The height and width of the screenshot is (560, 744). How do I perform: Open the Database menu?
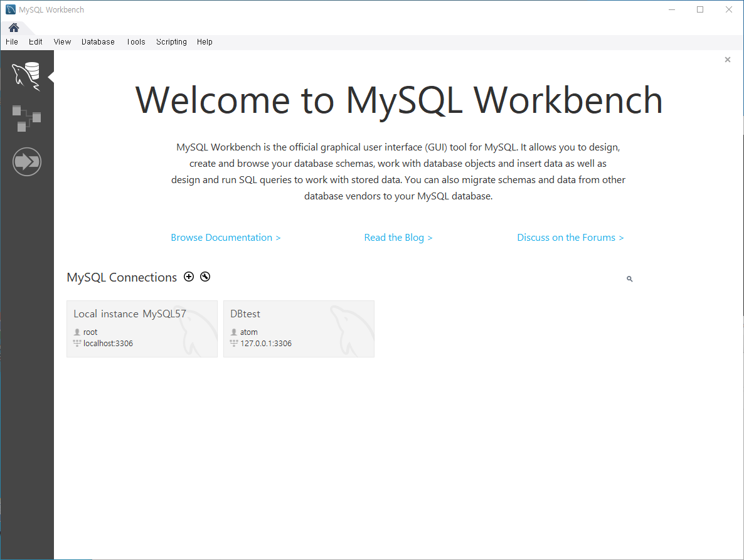coord(98,42)
